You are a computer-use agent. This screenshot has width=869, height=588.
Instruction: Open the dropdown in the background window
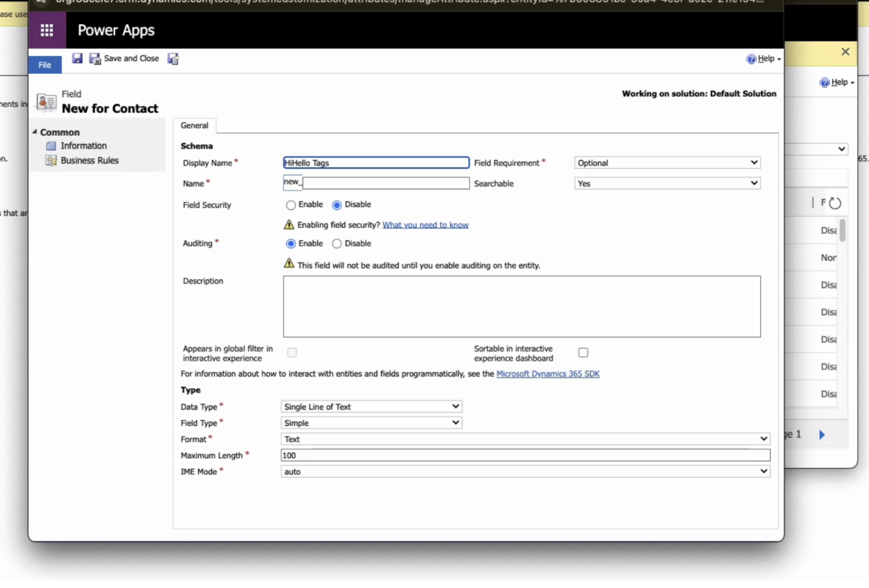[x=817, y=149]
